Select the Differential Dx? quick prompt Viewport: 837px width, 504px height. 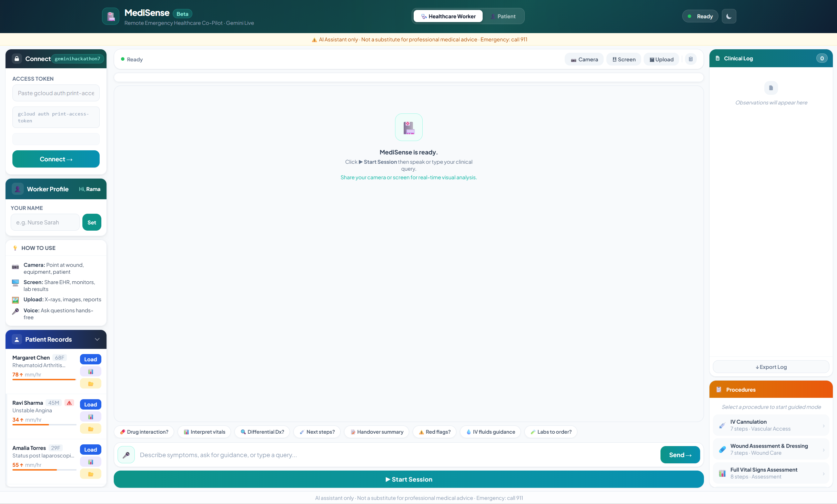(262, 432)
